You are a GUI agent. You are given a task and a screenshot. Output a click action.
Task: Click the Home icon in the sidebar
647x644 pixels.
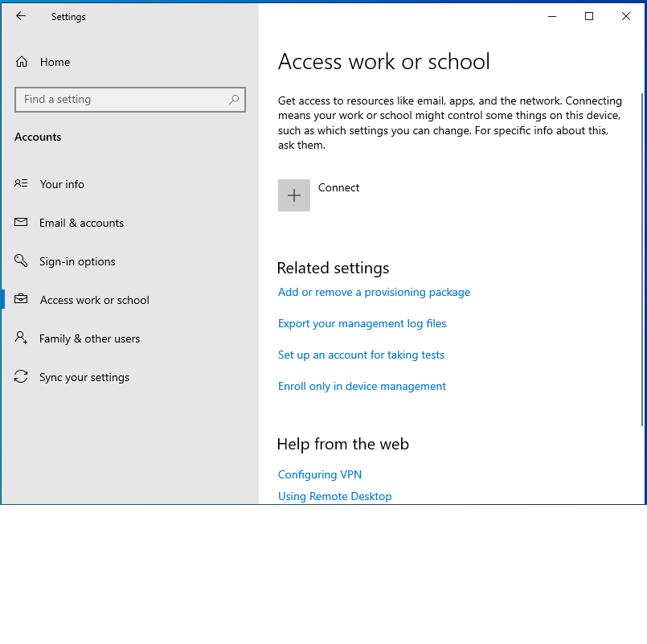[x=21, y=61]
